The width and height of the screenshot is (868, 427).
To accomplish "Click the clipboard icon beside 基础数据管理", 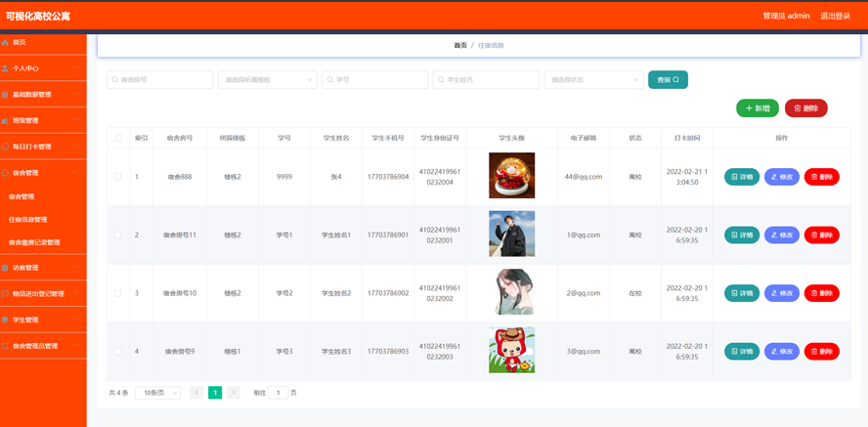I will [x=5, y=95].
